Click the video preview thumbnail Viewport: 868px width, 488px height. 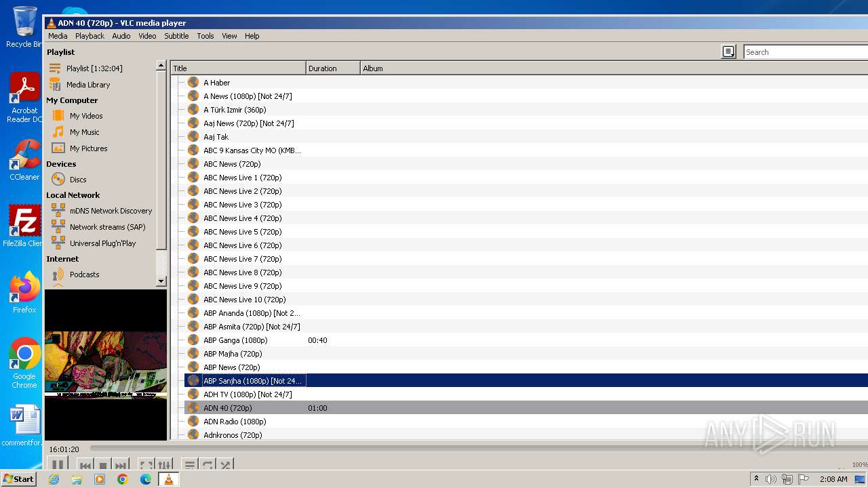pyautogui.click(x=106, y=365)
